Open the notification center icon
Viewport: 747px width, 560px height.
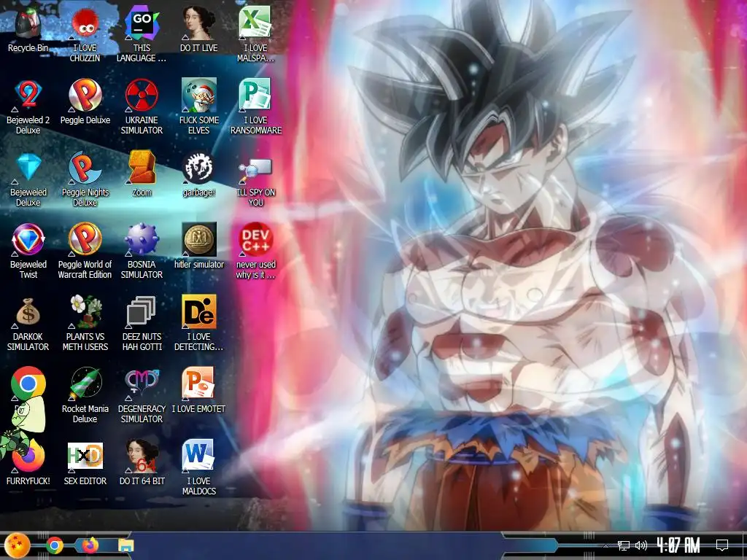pos(722,545)
